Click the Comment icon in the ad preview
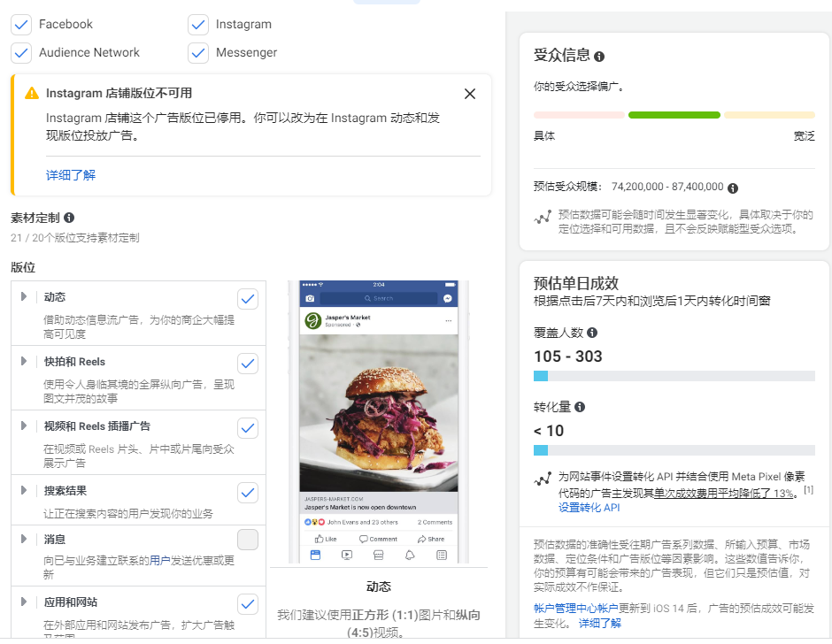This screenshot has width=832, height=644. click(x=364, y=539)
